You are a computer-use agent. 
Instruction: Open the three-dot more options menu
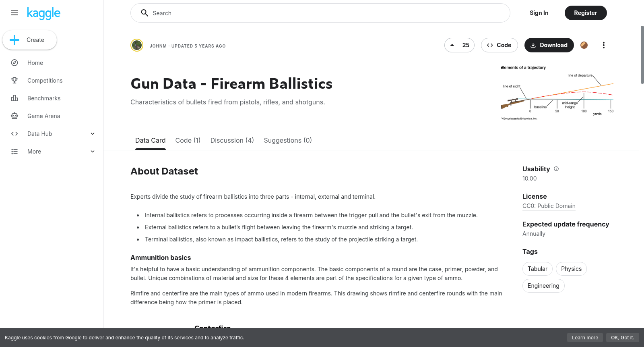click(x=603, y=45)
